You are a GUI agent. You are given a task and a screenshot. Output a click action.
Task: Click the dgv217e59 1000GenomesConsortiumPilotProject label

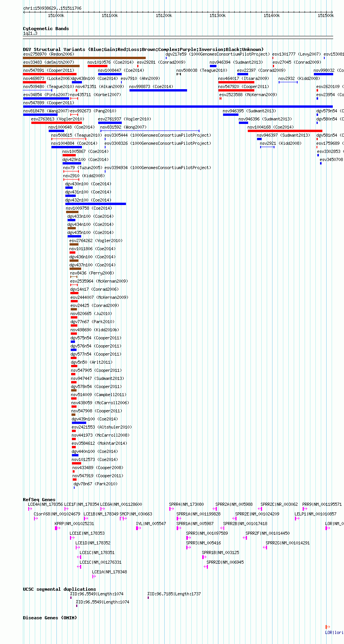click(x=218, y=54)
